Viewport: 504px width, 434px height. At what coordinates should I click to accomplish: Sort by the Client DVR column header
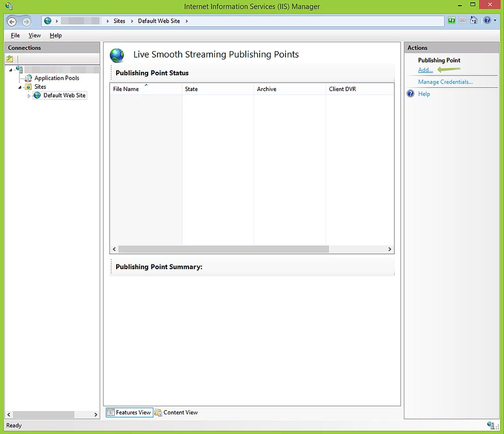coord(360,89)
